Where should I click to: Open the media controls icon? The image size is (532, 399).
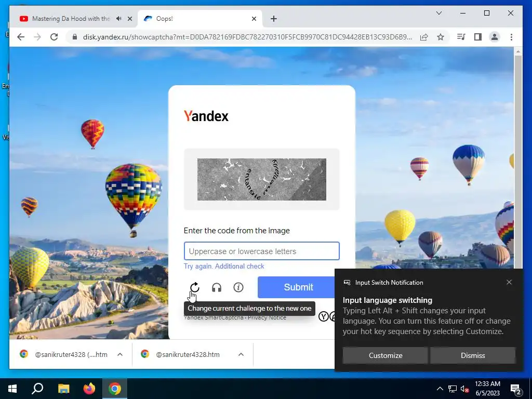click(461, 37)
